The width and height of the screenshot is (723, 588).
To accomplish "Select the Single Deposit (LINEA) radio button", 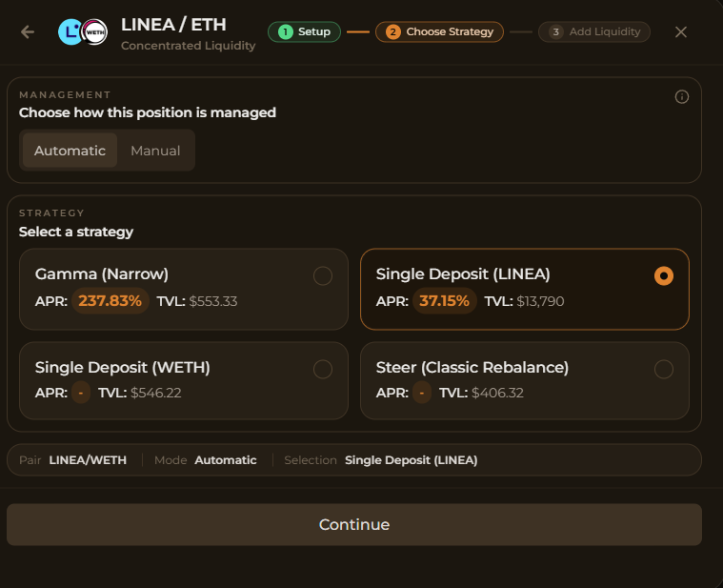I will 664,275.
